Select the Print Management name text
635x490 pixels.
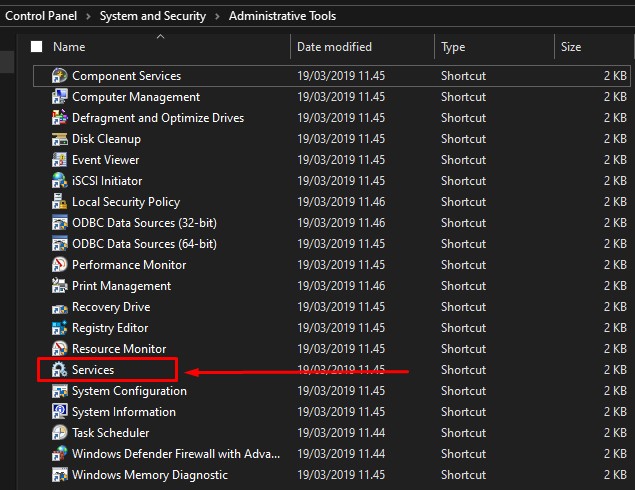pos(121,286)
